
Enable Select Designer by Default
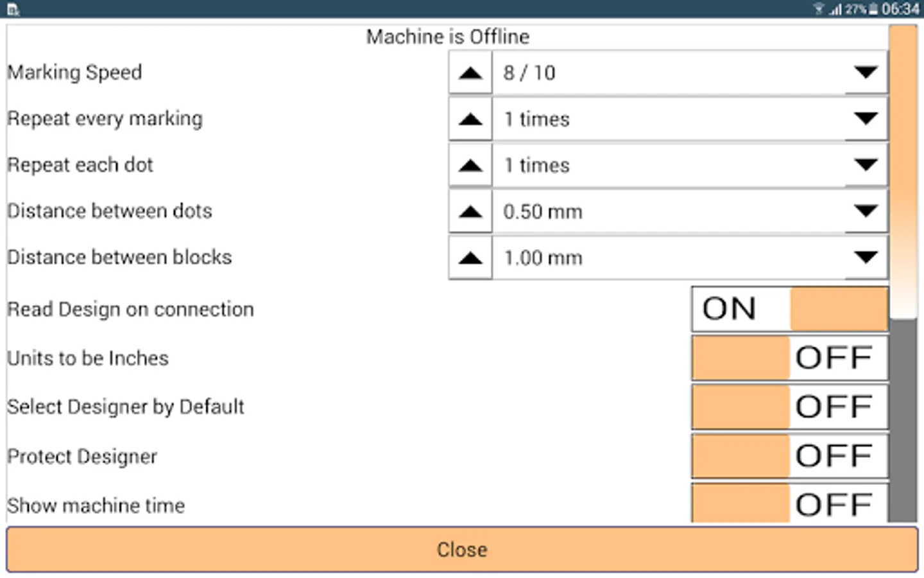point(790,407)
